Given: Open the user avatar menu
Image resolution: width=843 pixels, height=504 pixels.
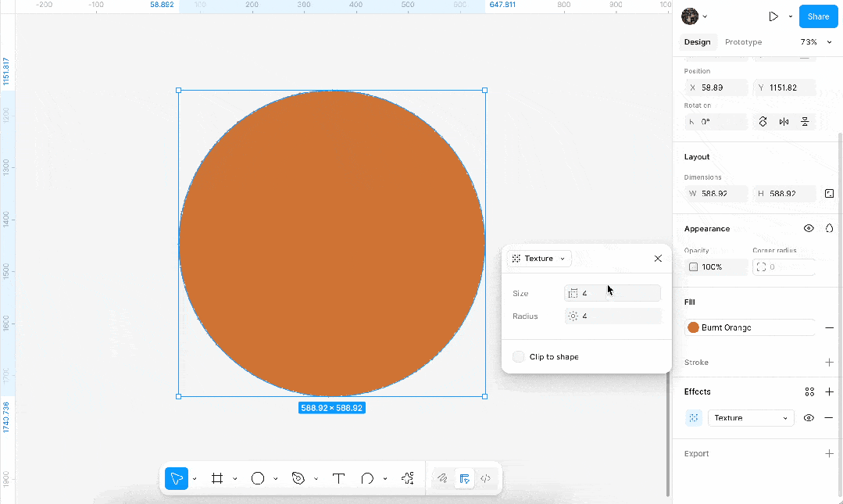Looking at the screenshot, I should [x=694, y=16].
